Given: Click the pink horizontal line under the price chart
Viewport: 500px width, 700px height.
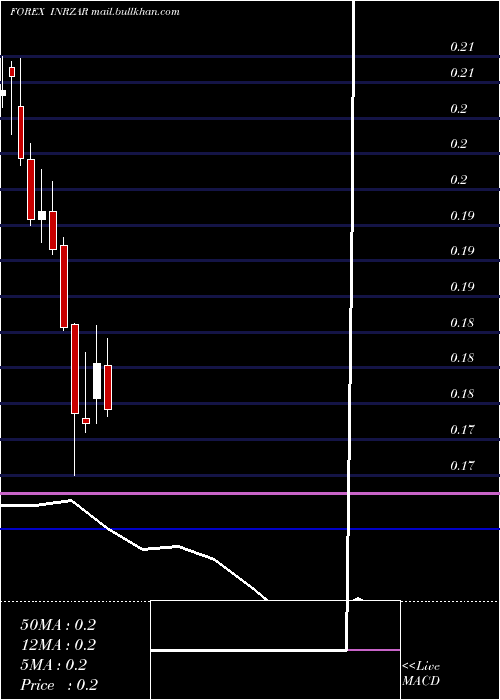Looking at the screenshot, I should tap(250, 493).
